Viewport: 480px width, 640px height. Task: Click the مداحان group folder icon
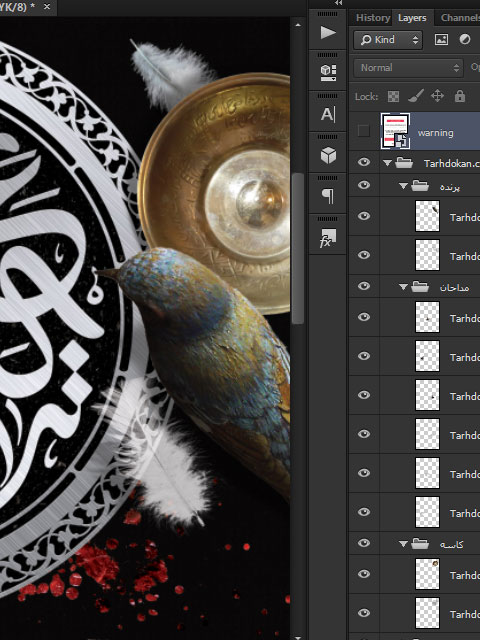420,287
